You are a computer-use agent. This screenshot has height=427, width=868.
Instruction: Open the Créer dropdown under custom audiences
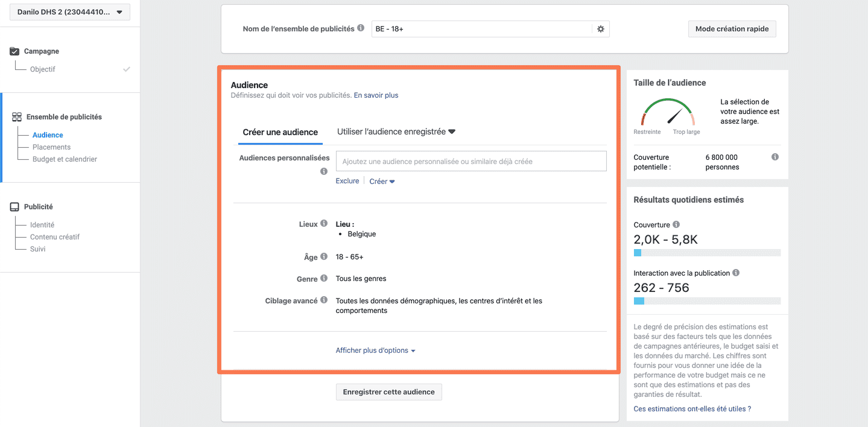[x=382, y=182]
